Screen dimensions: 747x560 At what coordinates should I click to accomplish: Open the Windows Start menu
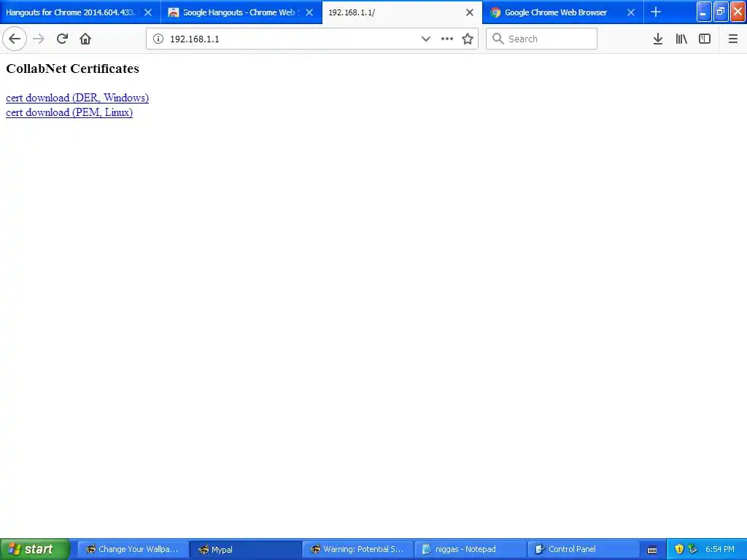pos(35,549)
